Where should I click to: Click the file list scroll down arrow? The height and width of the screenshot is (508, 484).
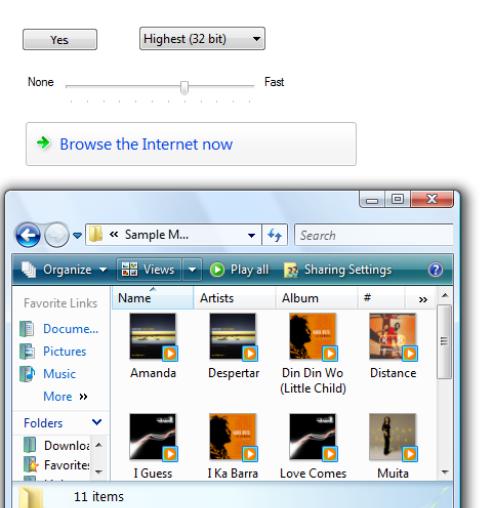coord(445,472)
